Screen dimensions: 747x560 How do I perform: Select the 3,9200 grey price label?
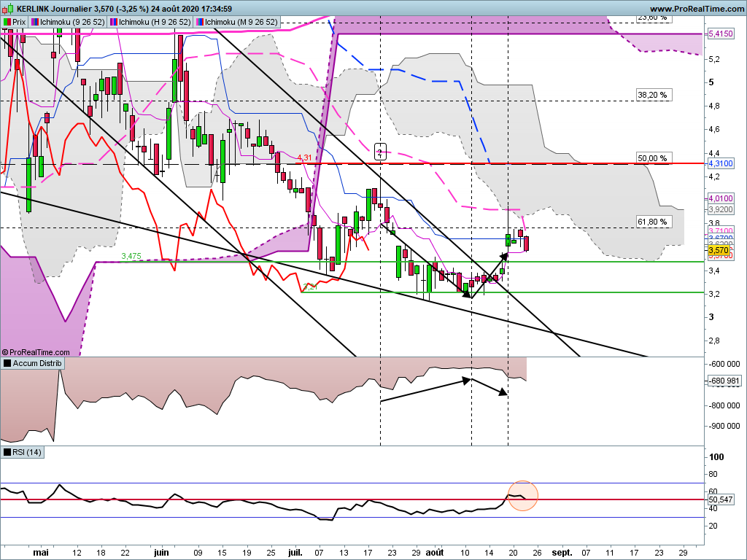[721, 209]
